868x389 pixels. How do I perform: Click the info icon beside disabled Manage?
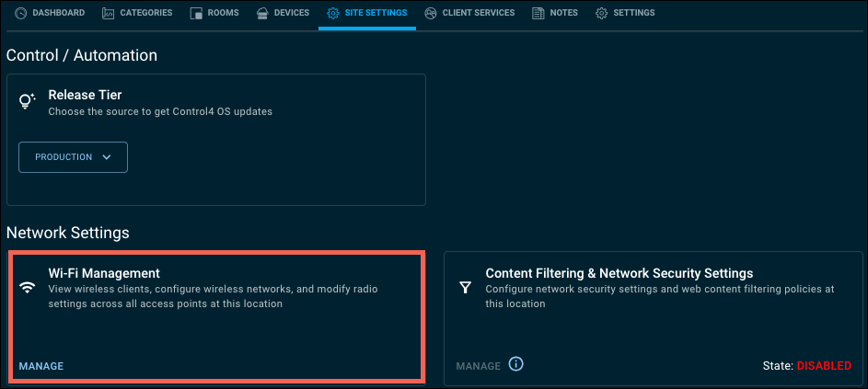[516, 364]
